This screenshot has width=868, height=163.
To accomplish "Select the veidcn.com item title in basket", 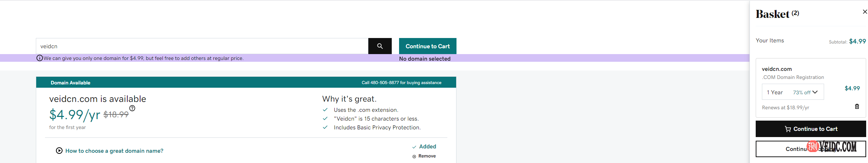I will coord(777,69).
